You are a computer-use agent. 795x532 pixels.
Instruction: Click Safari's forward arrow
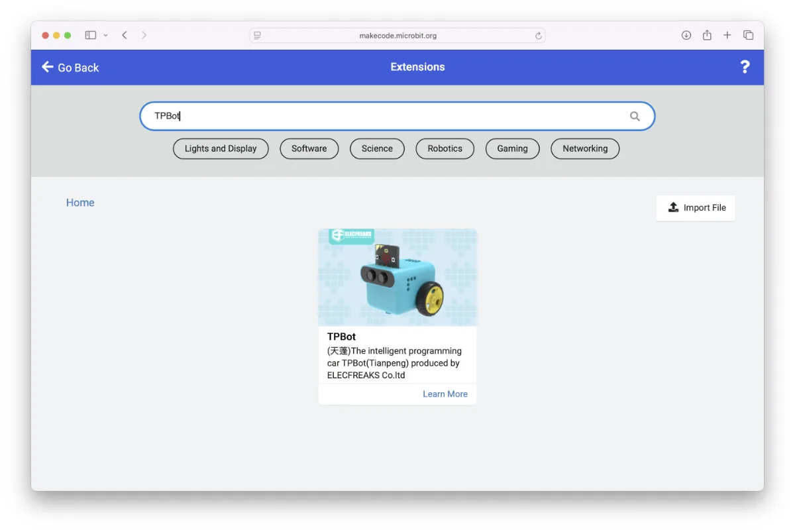[144, 35]
